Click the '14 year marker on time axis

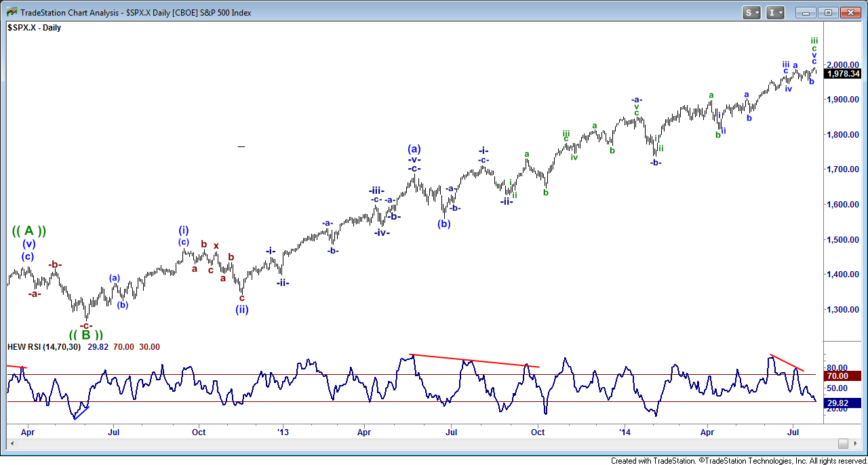(x=625, y=431)
